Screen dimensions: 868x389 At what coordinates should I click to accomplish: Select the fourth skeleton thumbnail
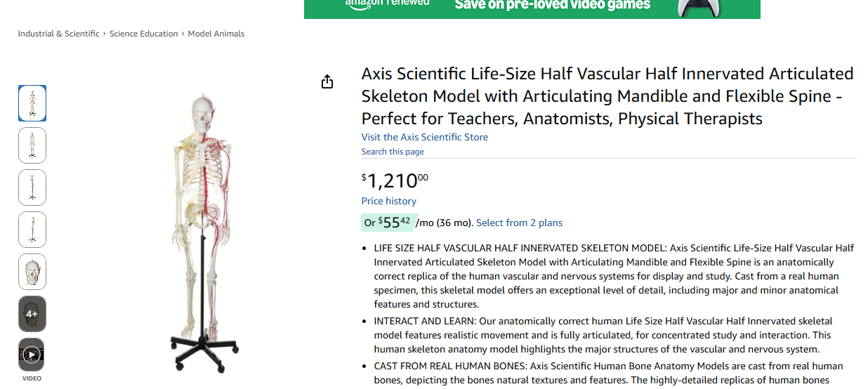point(32,230)
